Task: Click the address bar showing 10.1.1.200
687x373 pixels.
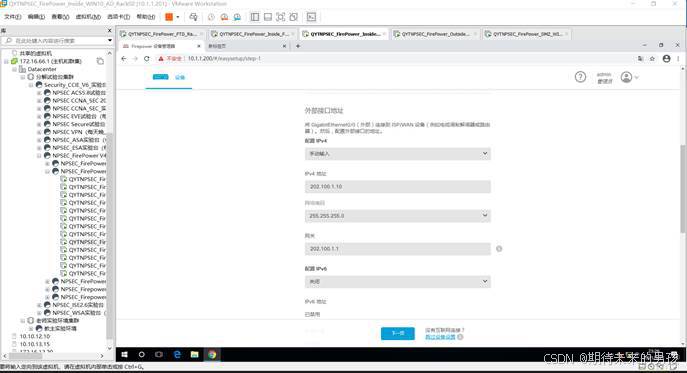Action: pos(394,58)
